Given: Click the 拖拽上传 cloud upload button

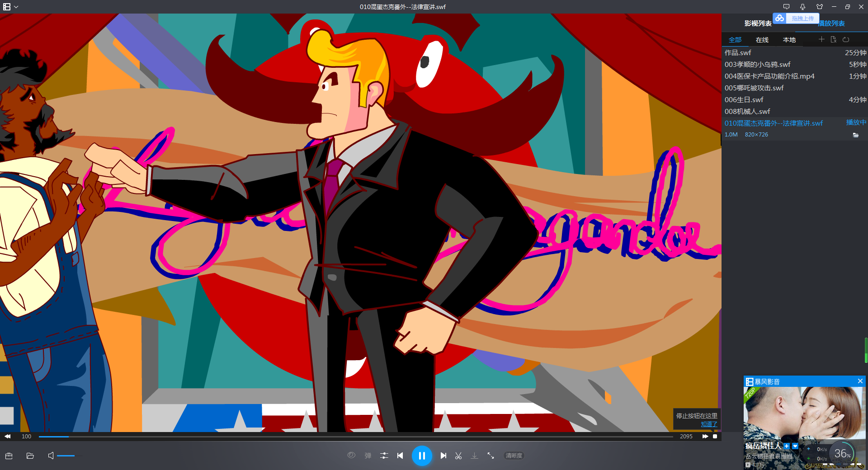Looking at the screenshot, I should coord(796,18).
